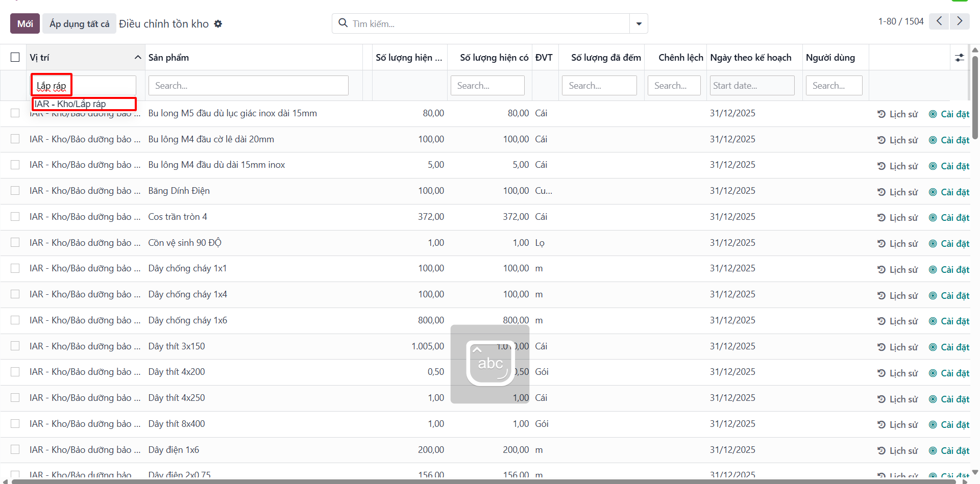Screen dimensions: 980x484
Task: Choose IAR - Kho/Lắp ráp suggestion
Action: tap(84, 104)
